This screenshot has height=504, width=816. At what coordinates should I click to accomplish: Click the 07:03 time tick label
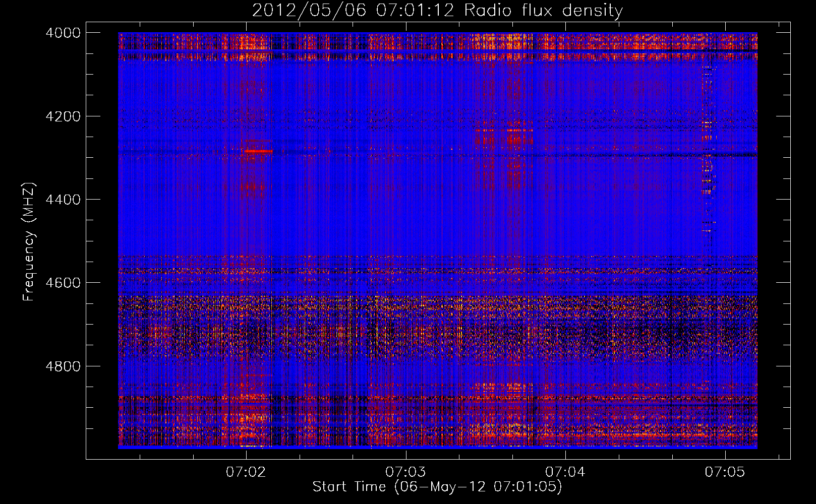[x=405, y=472]
